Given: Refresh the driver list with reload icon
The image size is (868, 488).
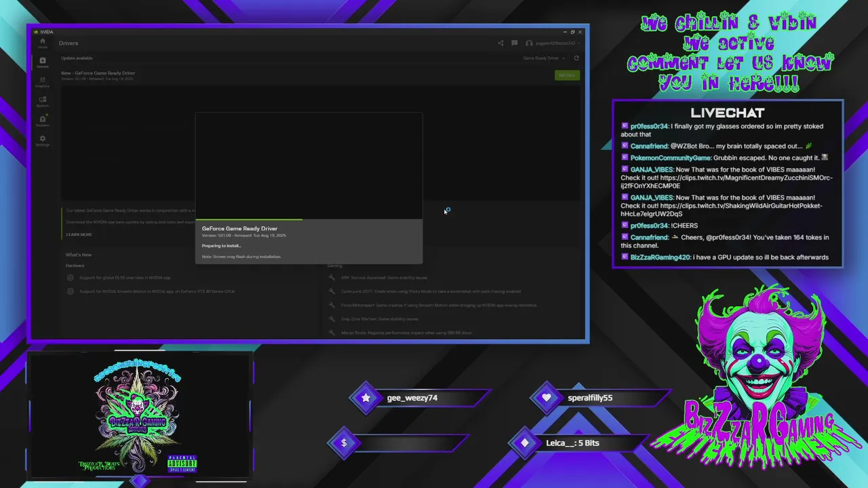Looking at the screenshot, I should 576,58.
